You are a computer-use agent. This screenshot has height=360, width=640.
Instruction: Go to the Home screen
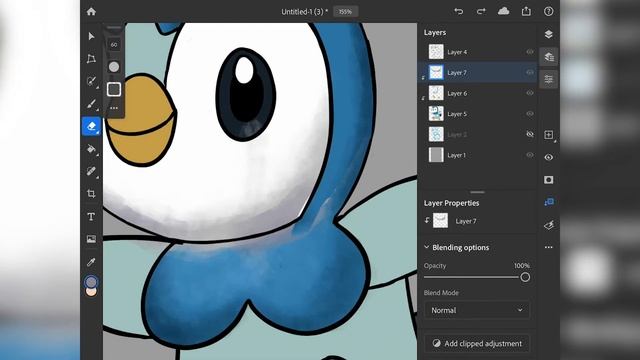(91, 11)
